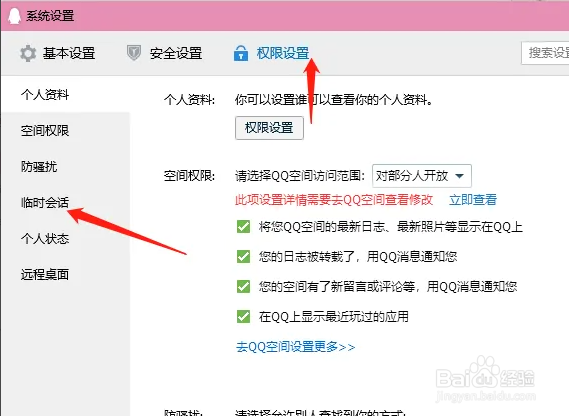Open the 基本设置 tab

click(x=69, y=53)
